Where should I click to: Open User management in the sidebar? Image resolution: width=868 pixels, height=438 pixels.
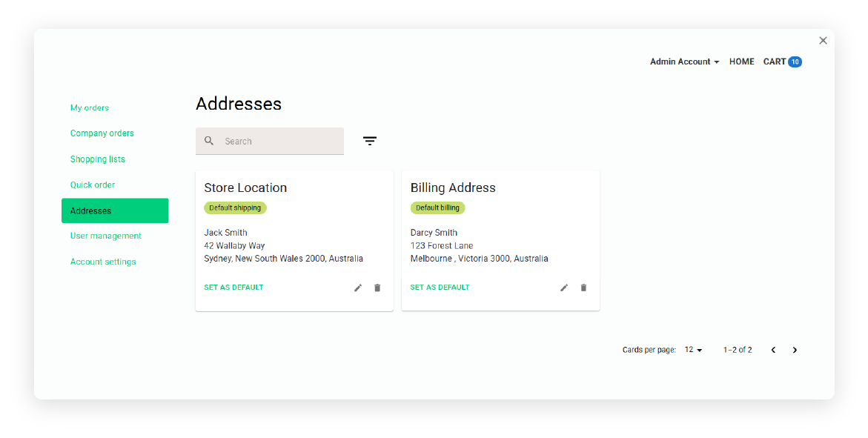[106, 236]
